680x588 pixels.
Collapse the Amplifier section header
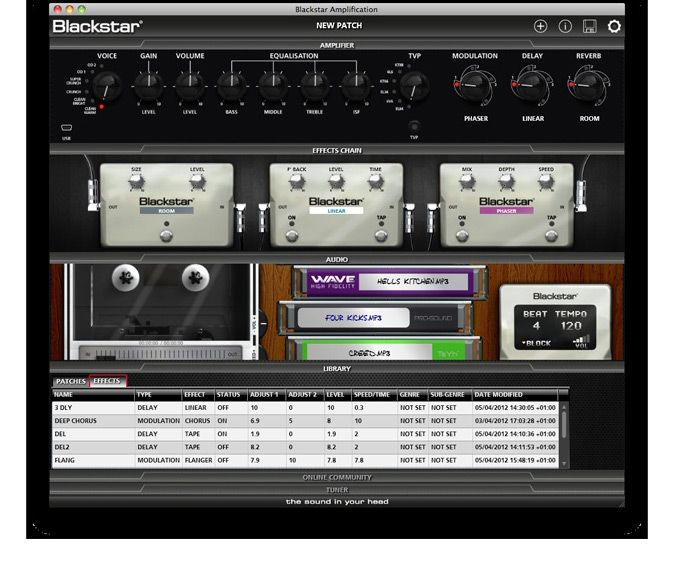(x=337, y=45)
